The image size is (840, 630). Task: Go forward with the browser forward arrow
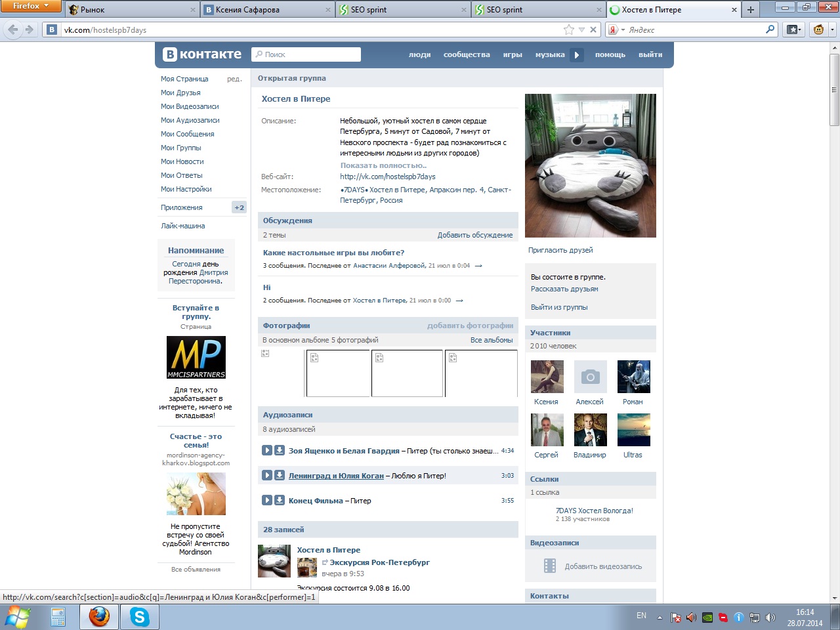pos(29,30)
